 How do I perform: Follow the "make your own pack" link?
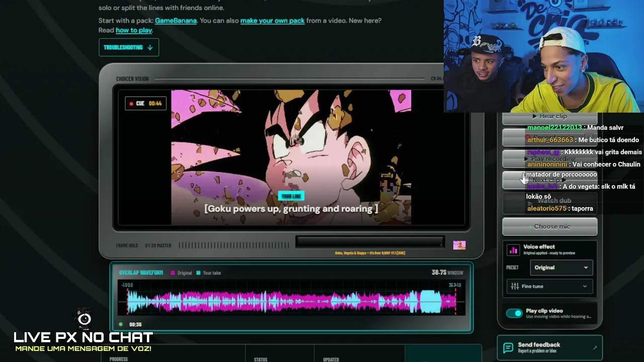pos(272,21)
